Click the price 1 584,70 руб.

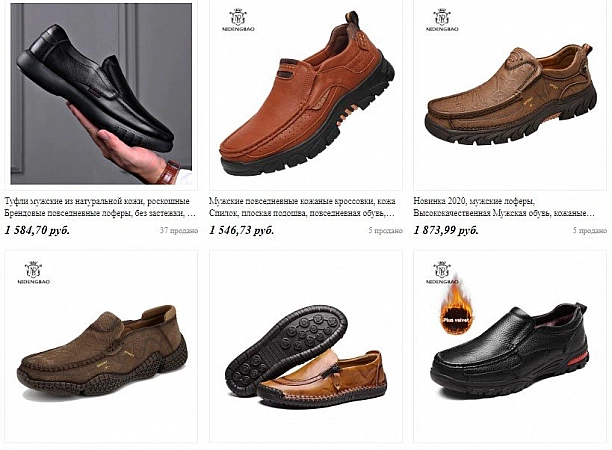click(37, 230)
